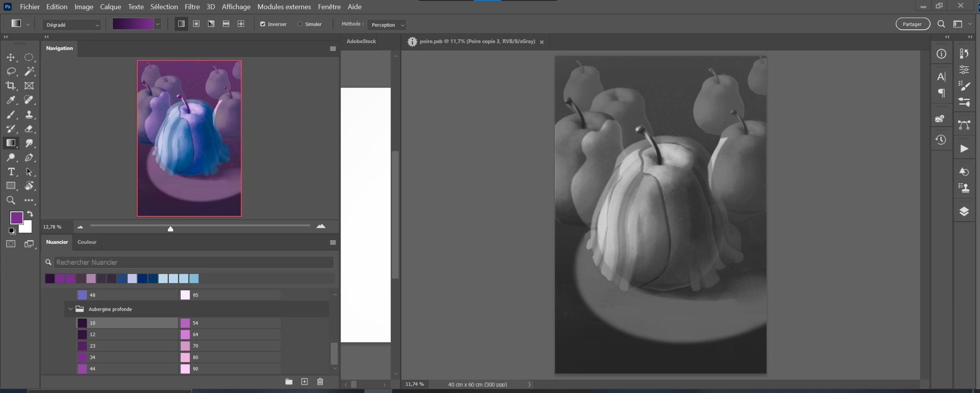Screen dimensions: 980x393
Task: Open the History panel icon
Action: pos(941,140)
